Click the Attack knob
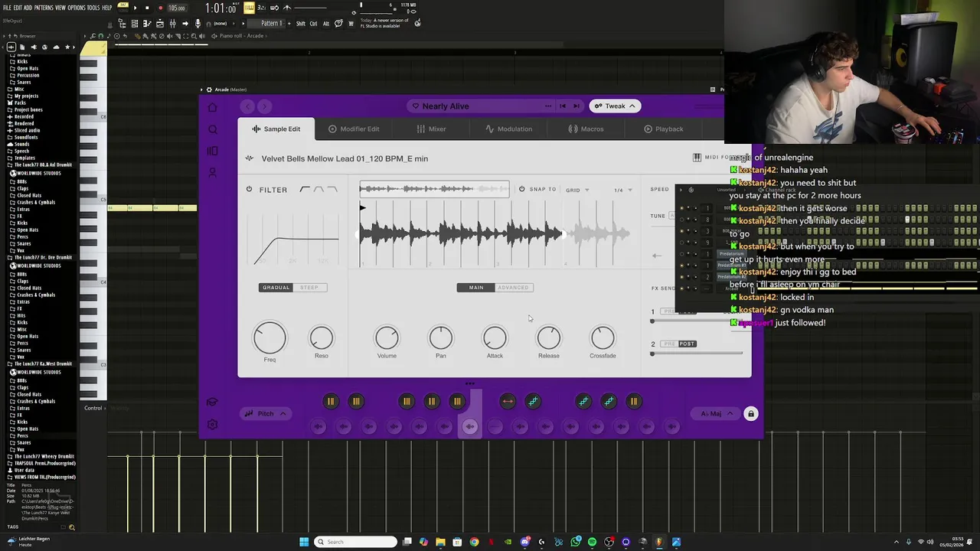Viewport: 980px width, 551px height. pos(495,337)
